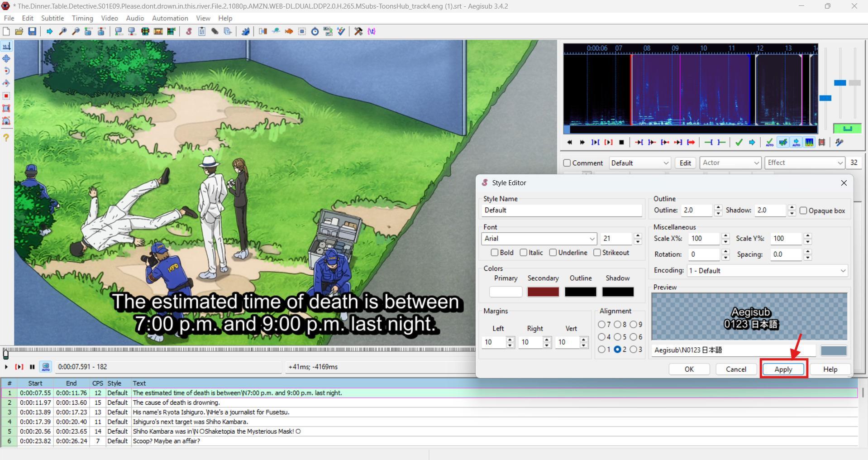Select the Rotate on Z axis video tool
The width and height of the screenshot is (868, 460).
click(6, 71)
